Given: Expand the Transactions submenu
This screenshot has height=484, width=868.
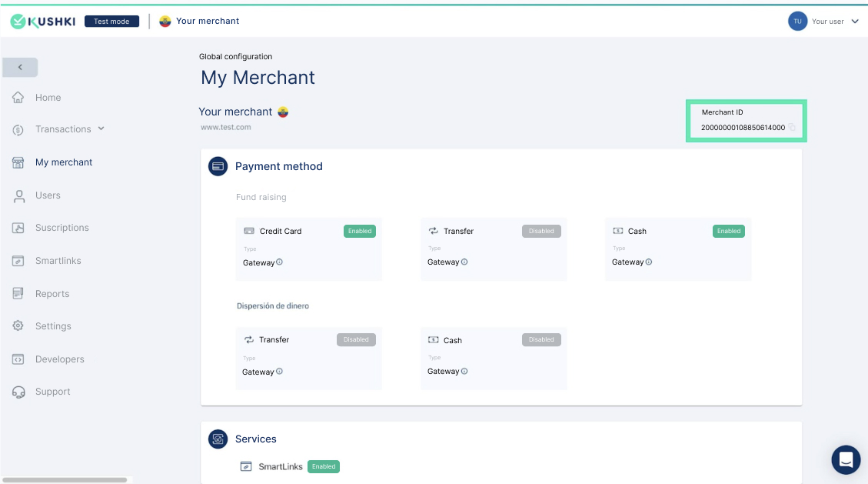Looking at the screenshot, I should (x=101, y=129).
